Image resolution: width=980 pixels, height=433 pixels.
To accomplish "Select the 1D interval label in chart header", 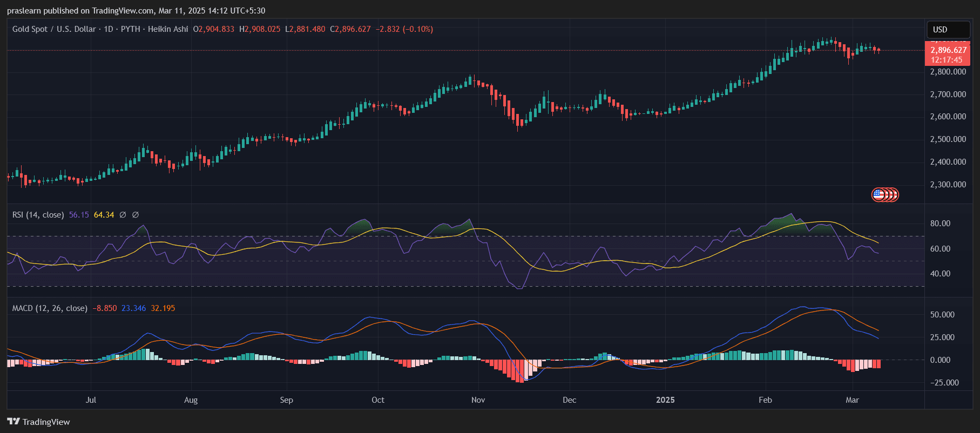I will pyautogui.click(x=109, y=29).
